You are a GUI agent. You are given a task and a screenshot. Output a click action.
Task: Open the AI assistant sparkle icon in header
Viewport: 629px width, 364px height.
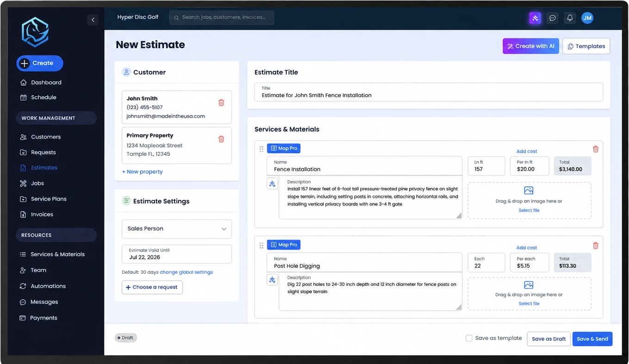[535, 18]
